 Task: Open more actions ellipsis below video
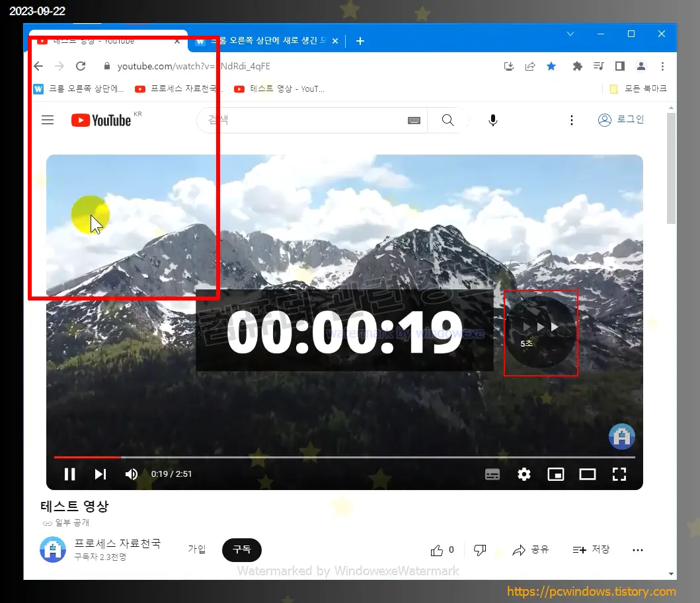coord(638,550)
